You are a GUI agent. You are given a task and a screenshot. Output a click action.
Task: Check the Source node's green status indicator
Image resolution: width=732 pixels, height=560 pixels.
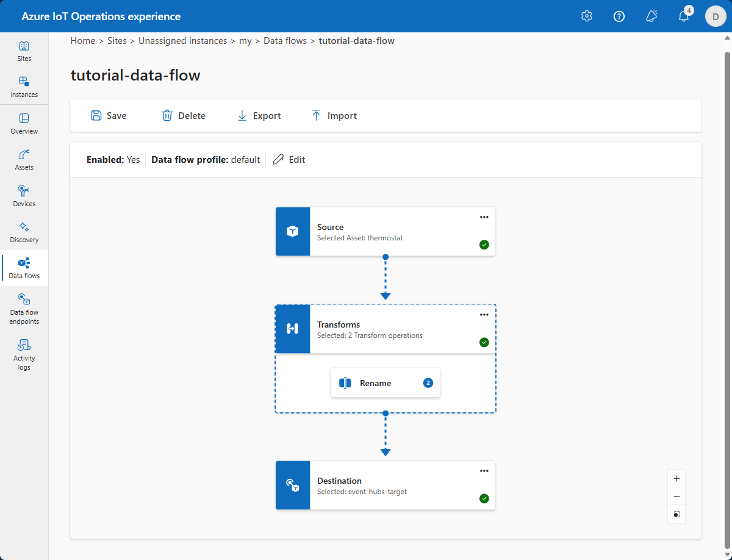(484, 245)
